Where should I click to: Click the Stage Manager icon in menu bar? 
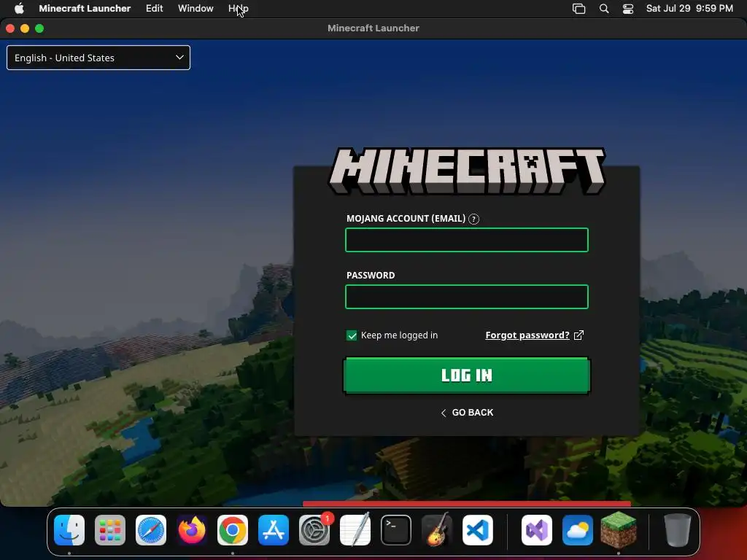(x=578, y=9)
